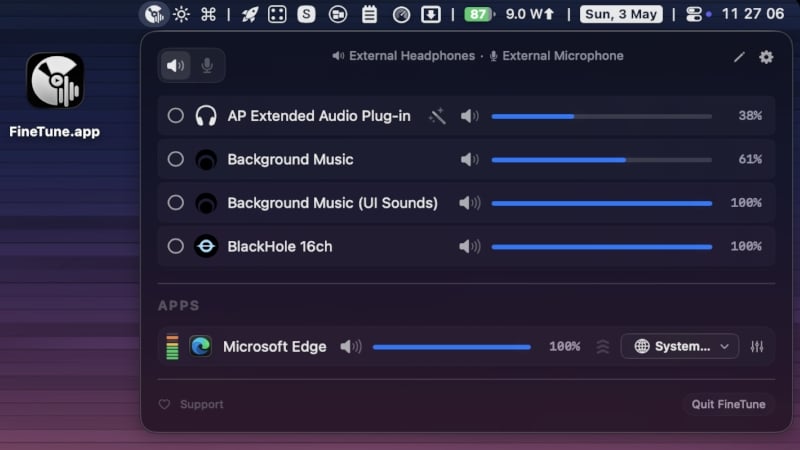Click the brightness sun menu bar icon

click(181, 14)
